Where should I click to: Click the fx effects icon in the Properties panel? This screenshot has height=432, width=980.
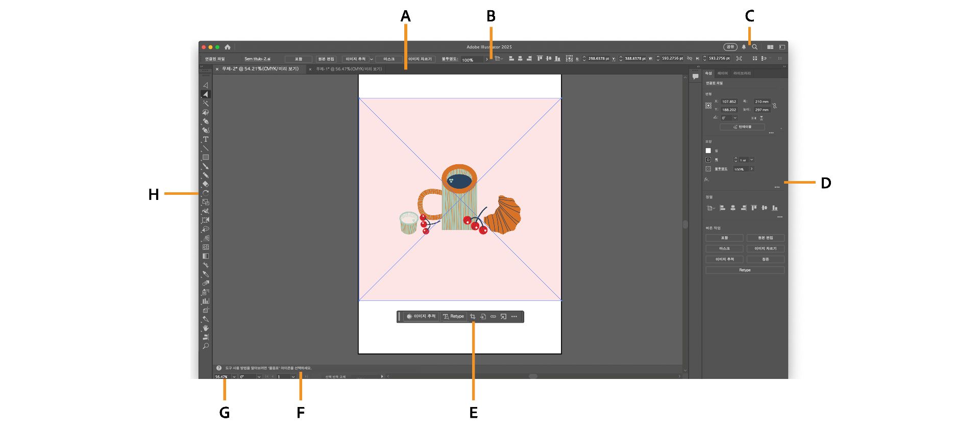(707, 180)
